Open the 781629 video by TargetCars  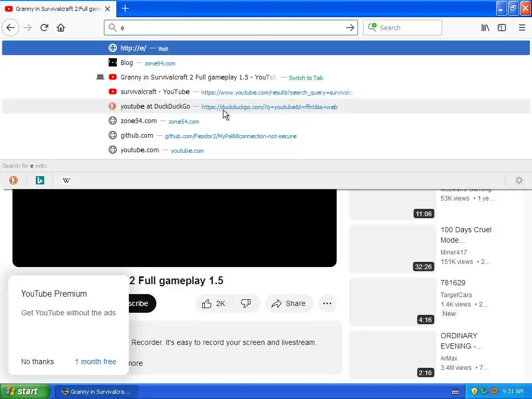(x=453, y=283)
